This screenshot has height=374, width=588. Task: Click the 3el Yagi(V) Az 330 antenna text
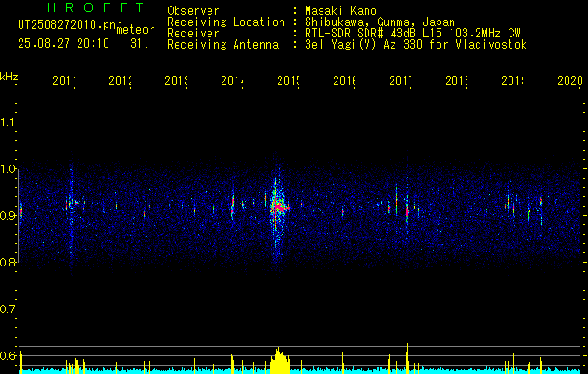tap(416, 45)
